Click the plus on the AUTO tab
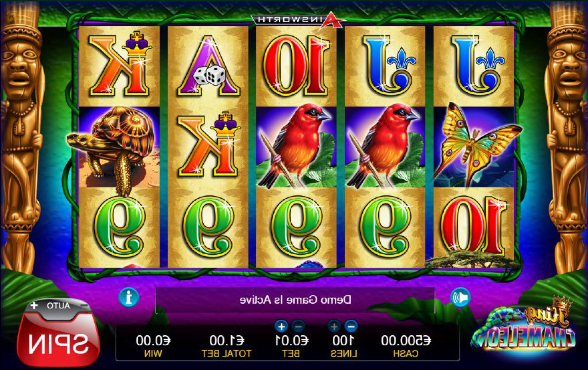The height and width of the screenshot is (370, 588). coord(35,305)
